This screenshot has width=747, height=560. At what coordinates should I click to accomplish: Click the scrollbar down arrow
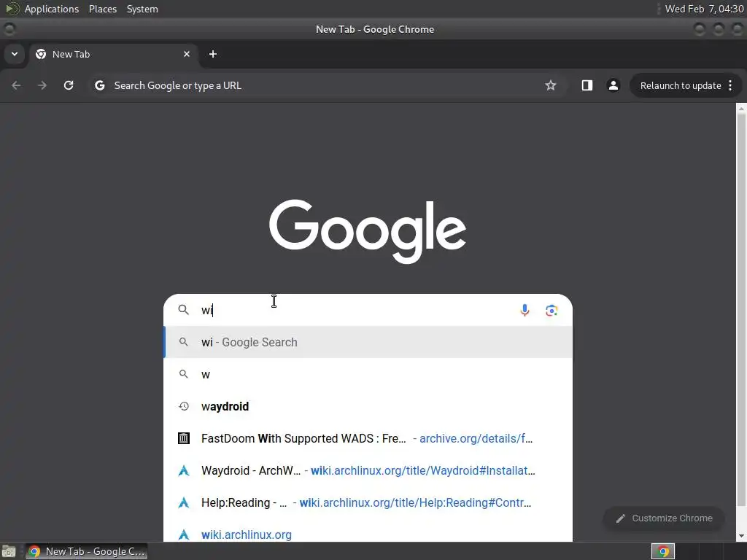pos(741,537)
